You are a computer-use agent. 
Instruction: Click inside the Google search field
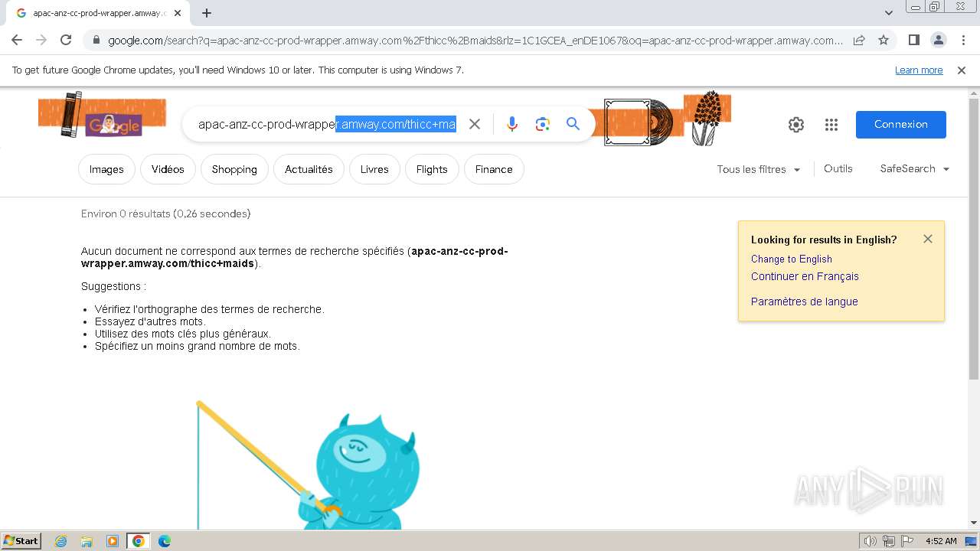tap(327, 124)
